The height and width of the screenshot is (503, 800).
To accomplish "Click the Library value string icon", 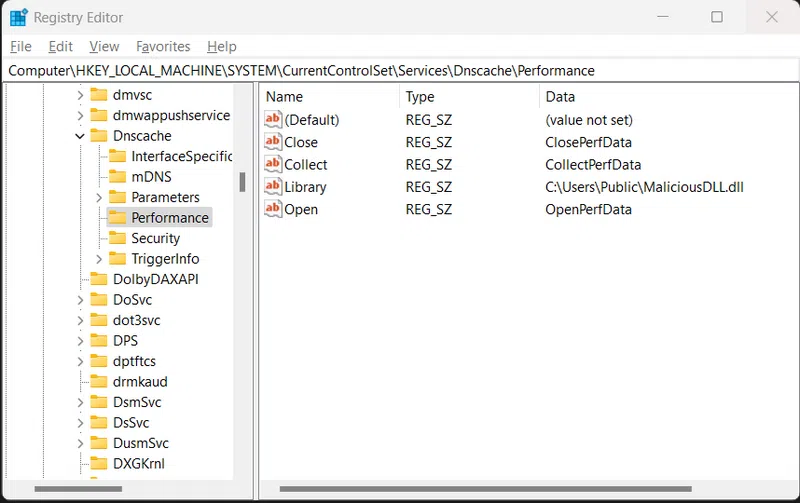I will coord(273,187).
